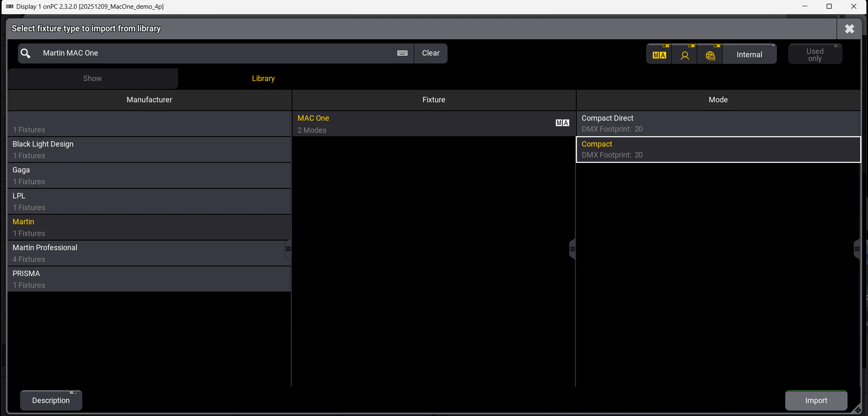Select the LPL manufacturer row
The height and width of the screenshot is (416, 868).
click(x=149, y=202)
